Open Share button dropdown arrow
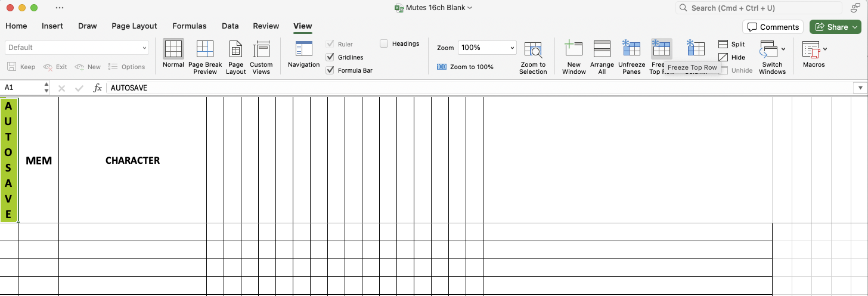868x296 pixels. 854,27
